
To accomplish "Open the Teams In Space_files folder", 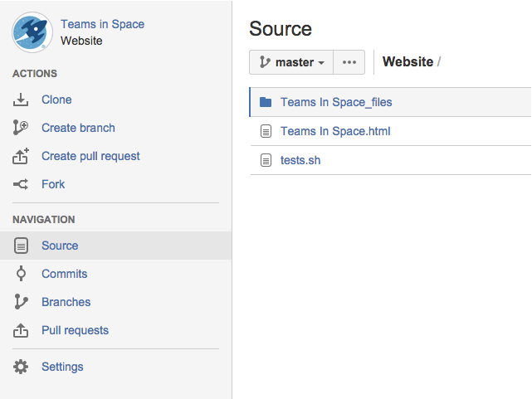I will click(336, 103).
